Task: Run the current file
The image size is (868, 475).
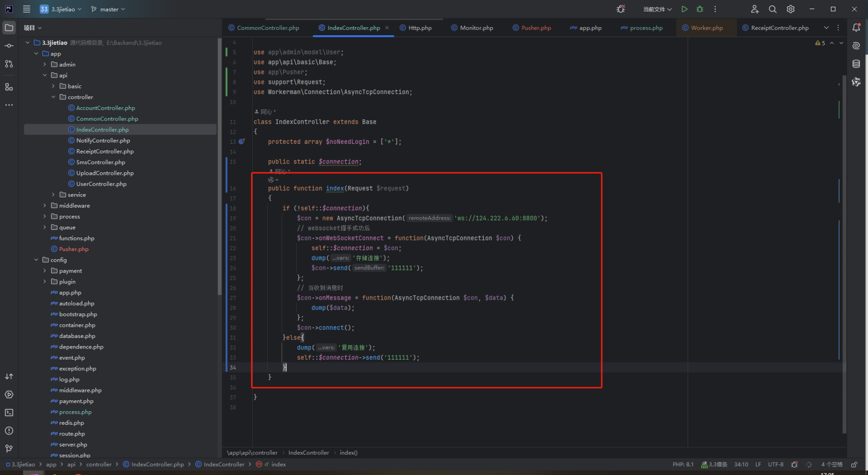Action: [684, 9]
